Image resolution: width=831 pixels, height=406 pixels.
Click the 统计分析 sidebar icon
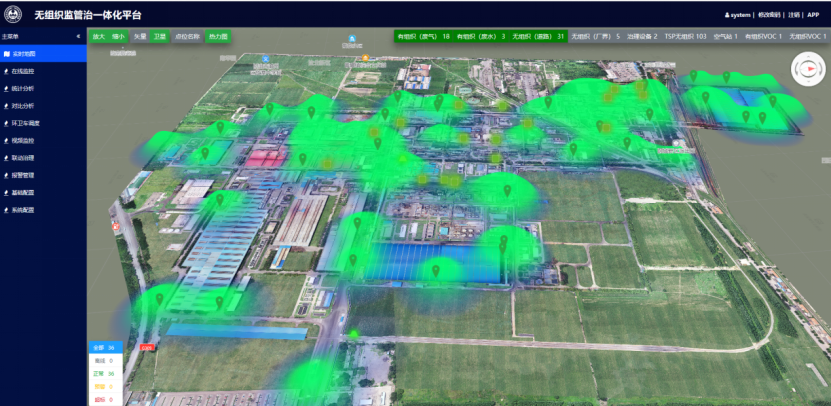pyautogui.click(x=7, y=89)
